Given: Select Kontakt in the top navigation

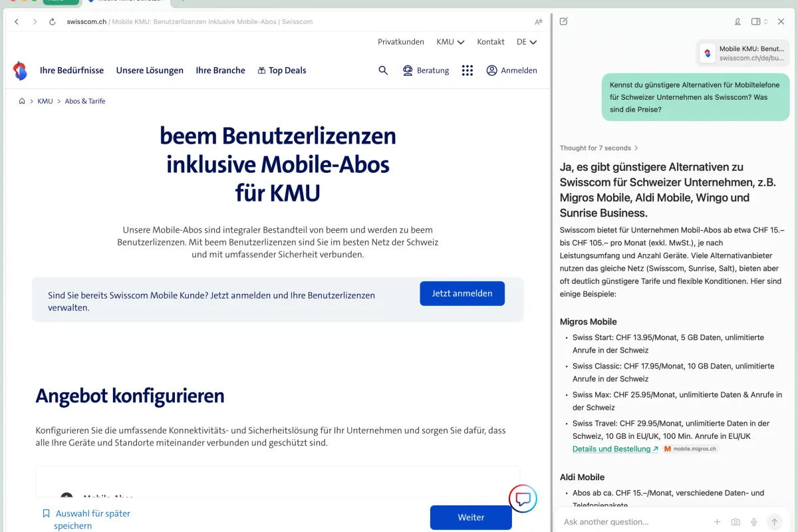Looking at the screenshot, I should (x=490, y=41).
